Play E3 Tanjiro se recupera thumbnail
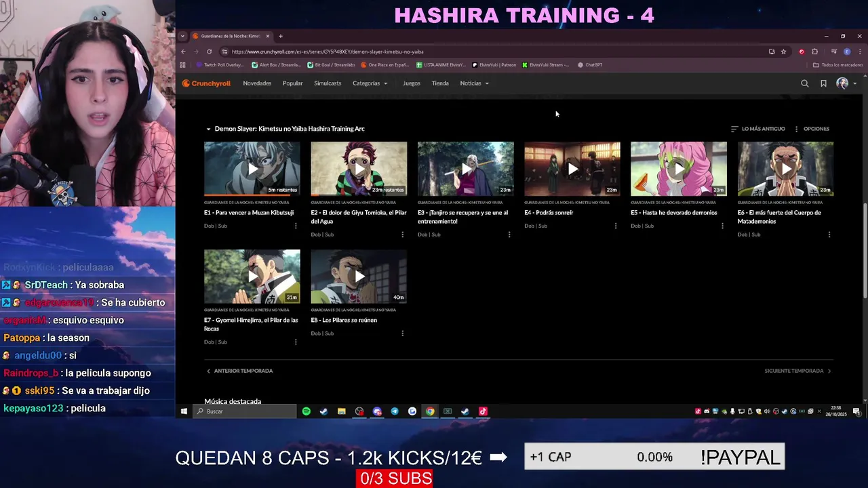868x488 pixels. [x=465, y=169]
